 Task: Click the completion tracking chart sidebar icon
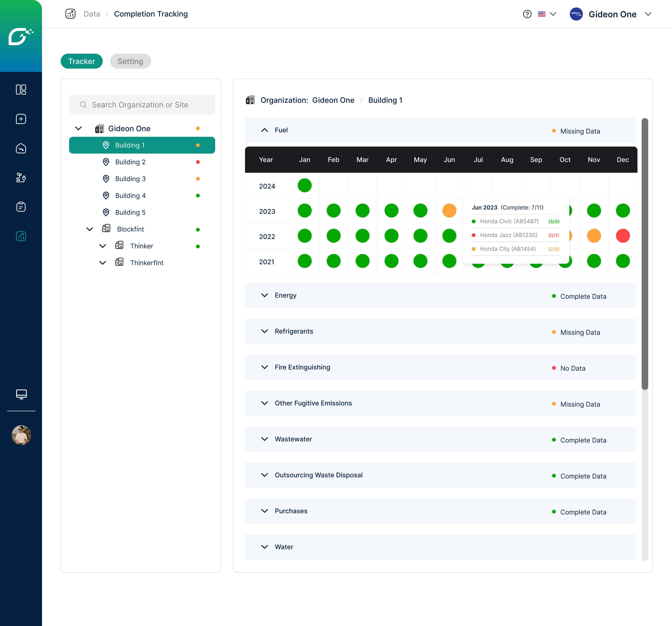[x=21, y=236]
